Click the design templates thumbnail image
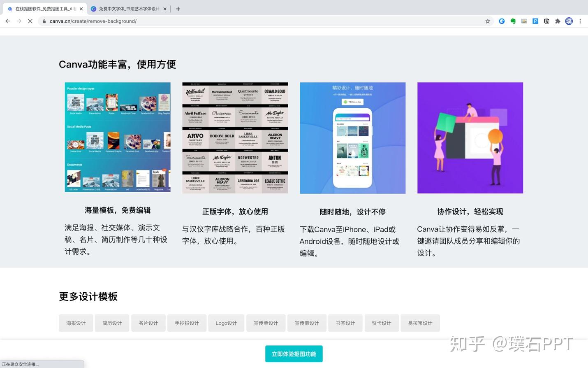The height and width of the screenshot is (368, 588). [118, 137]
